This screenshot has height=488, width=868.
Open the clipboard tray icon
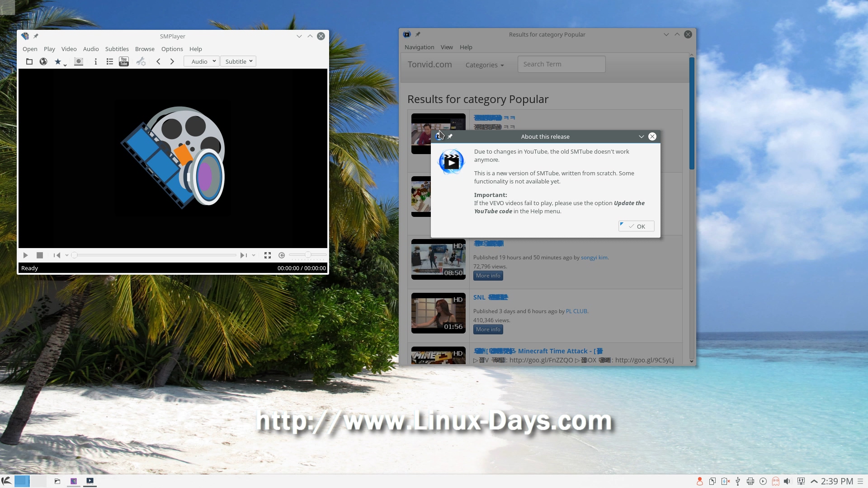pos(712,481)
